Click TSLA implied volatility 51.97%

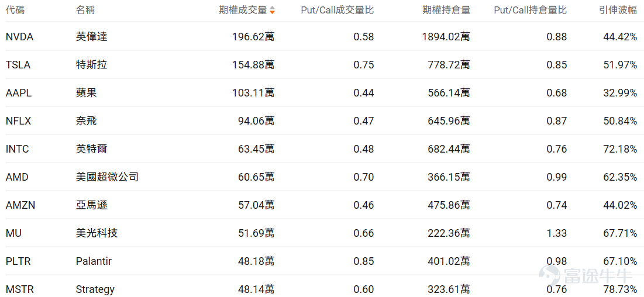tap(620, 65)
